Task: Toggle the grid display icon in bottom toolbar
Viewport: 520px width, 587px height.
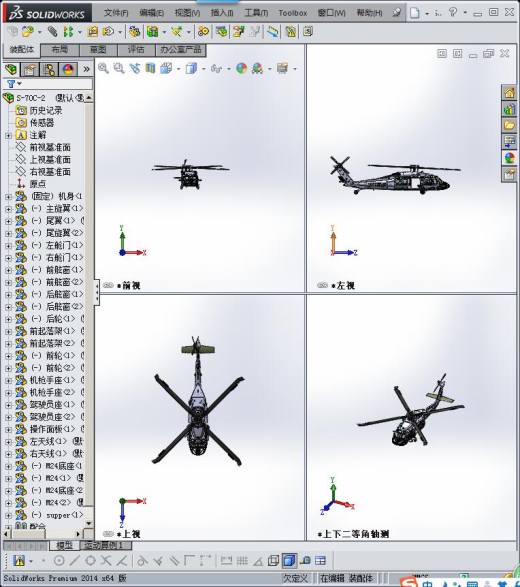Action: [242, 560]
